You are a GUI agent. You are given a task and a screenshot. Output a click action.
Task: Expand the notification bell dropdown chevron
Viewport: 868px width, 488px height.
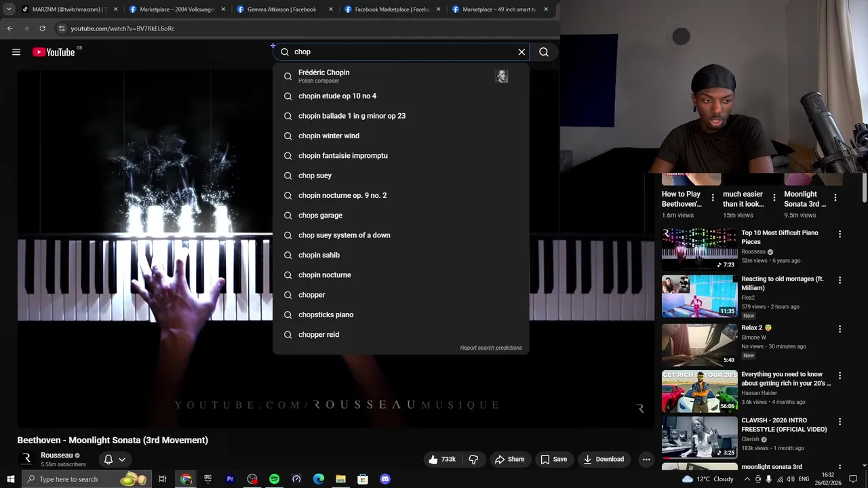coord(122,460)
